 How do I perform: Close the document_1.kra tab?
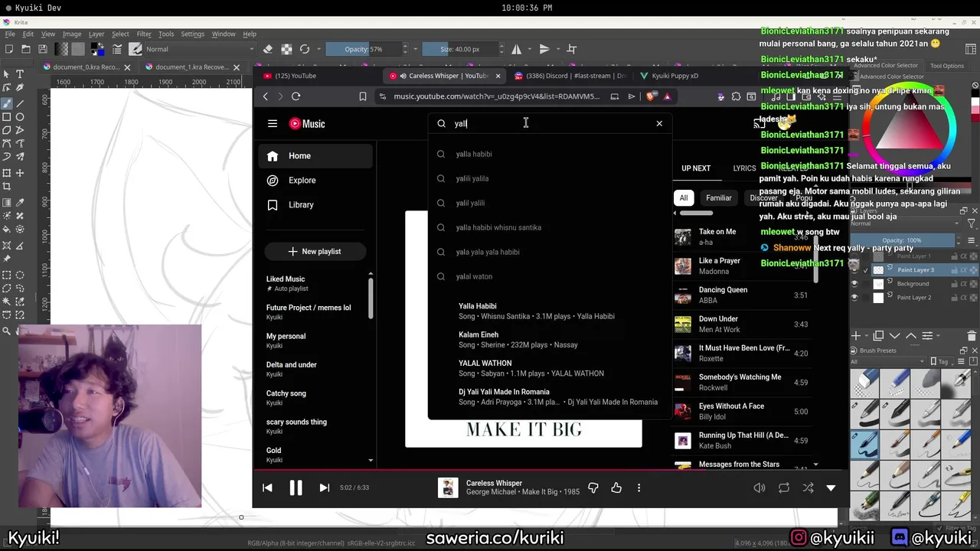(238, 67)
